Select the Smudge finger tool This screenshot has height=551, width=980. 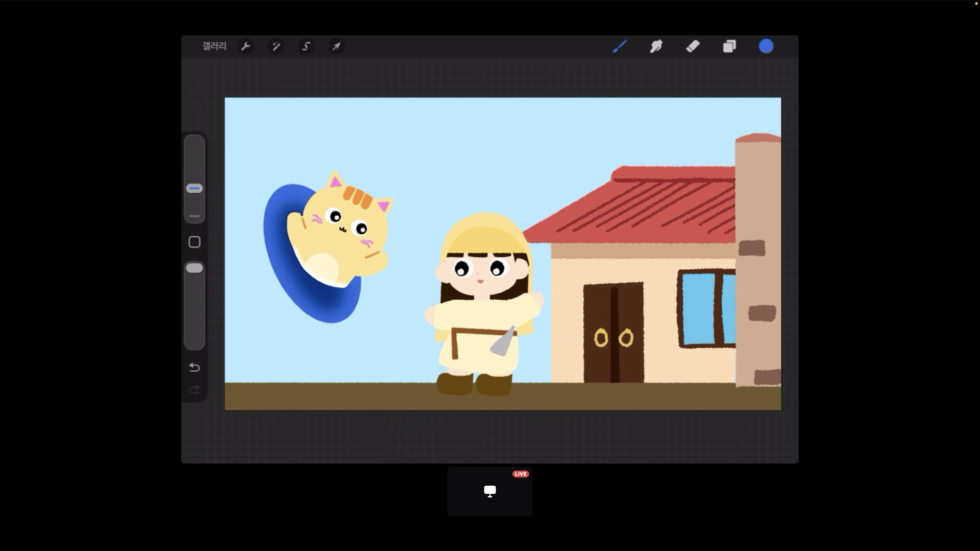point(656,46)
